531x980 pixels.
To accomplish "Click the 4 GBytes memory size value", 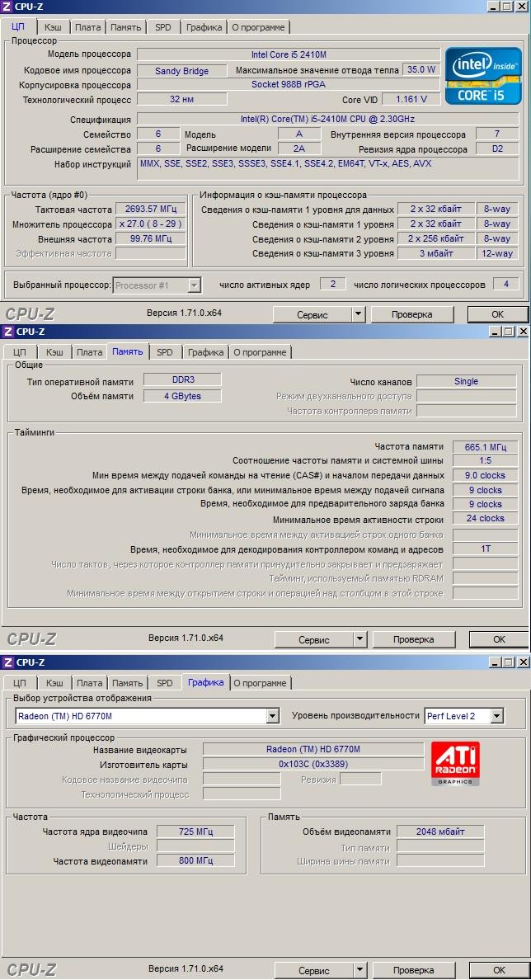I will click(182, 396).
